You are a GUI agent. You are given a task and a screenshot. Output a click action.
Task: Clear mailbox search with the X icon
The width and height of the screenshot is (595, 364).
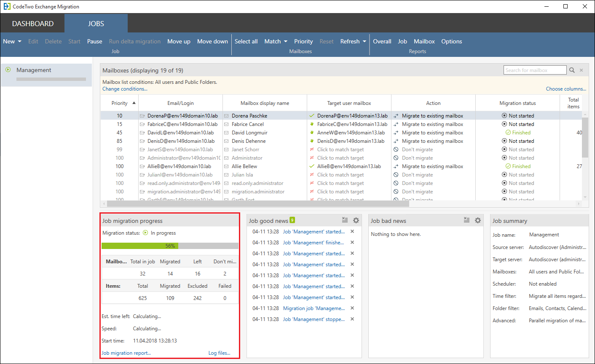[582, 70]
